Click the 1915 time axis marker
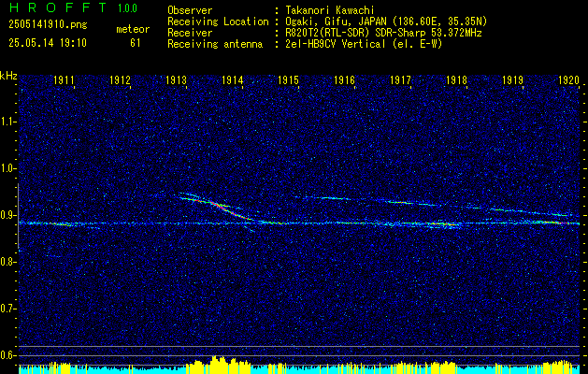The width and height of the screenshot is (588, 374). [x=288, y=79]
